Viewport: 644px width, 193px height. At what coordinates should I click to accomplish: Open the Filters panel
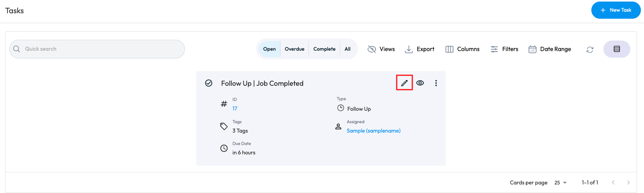pyautogui.click(x=504, y=49)
